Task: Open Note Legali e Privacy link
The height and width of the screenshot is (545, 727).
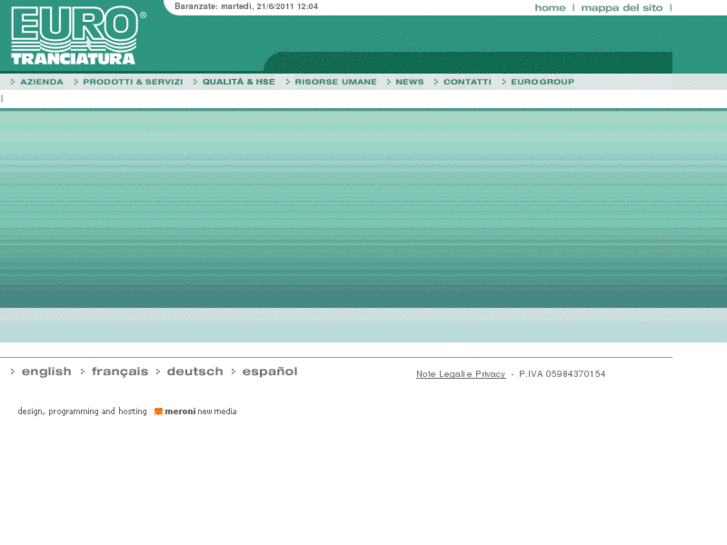Action: coord(460,374)
